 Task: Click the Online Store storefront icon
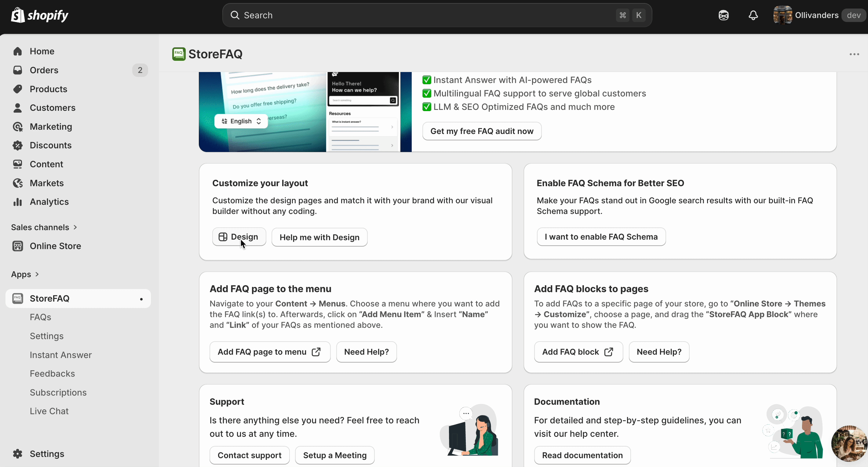click(17, 246)
